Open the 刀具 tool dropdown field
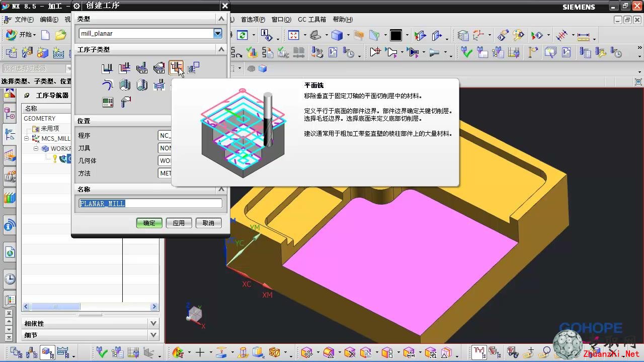This screenshot has width=644, height=362. [165, 148]
